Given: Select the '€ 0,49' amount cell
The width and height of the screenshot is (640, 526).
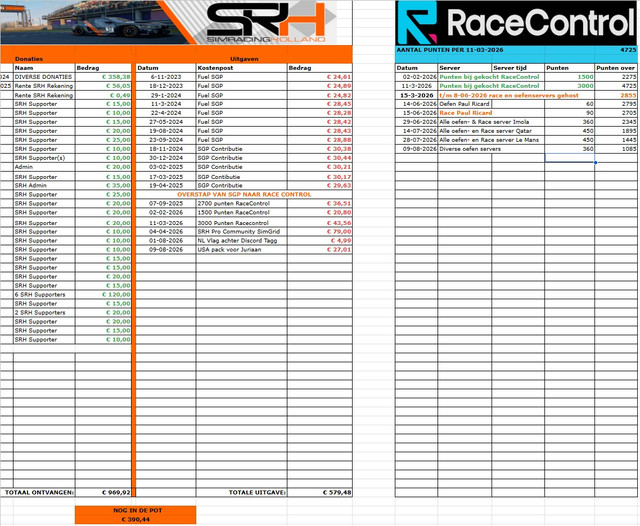Looking at the screenshot, I should [x=103, y=95].
